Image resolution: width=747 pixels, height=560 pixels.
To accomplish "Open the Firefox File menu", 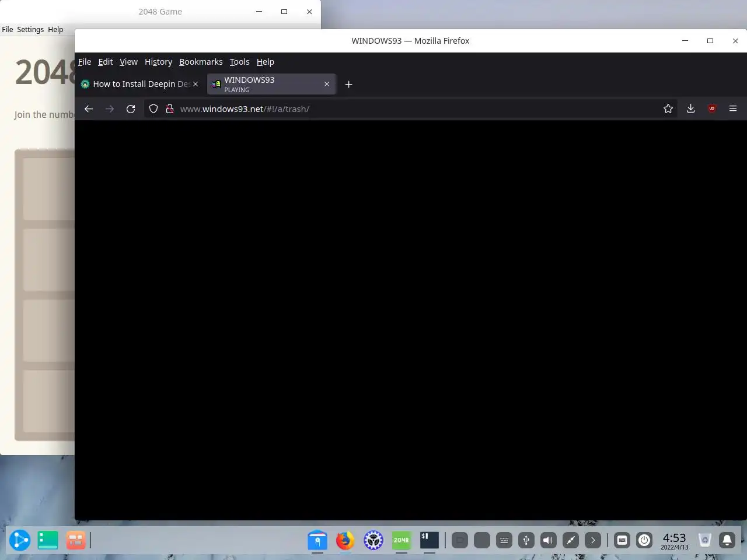I will point(85,62).
